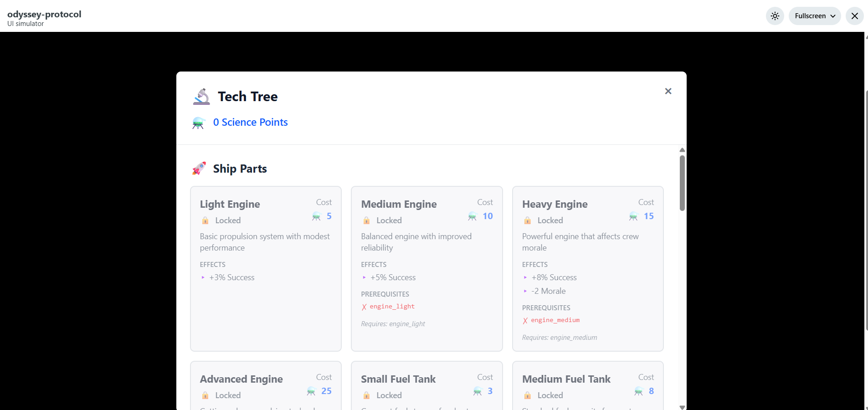This screenshot has width=868, height=410.
Task: Click the Light Engine description text
Action: [x=265, y=242]
